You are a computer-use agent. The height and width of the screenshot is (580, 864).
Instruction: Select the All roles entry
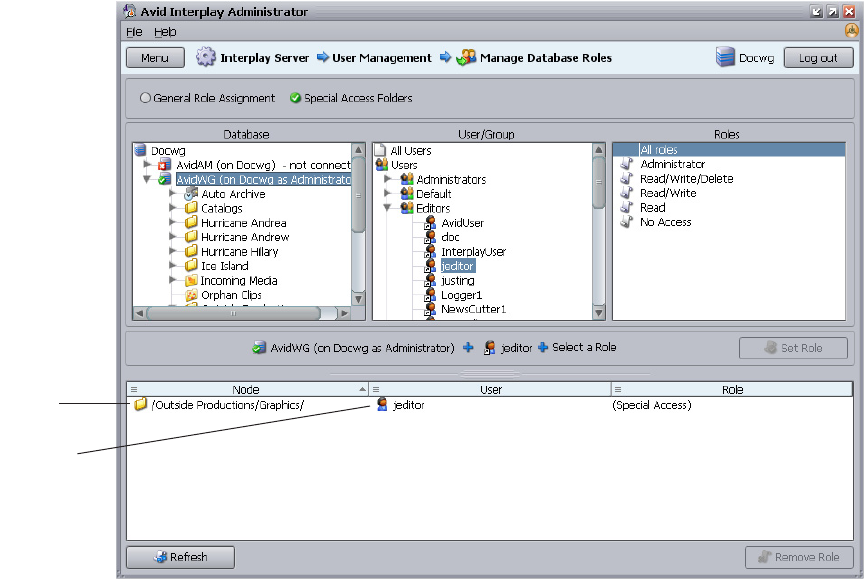pos(729,149)
